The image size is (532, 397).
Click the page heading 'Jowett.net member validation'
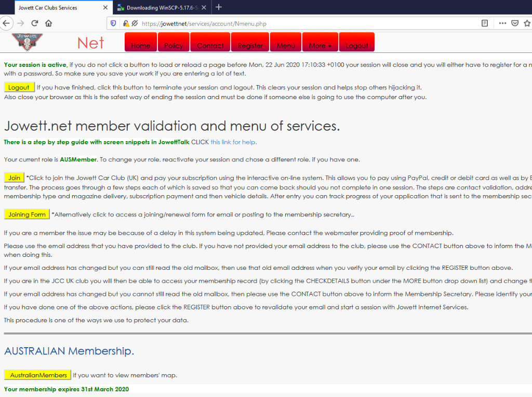pos(171,126)
